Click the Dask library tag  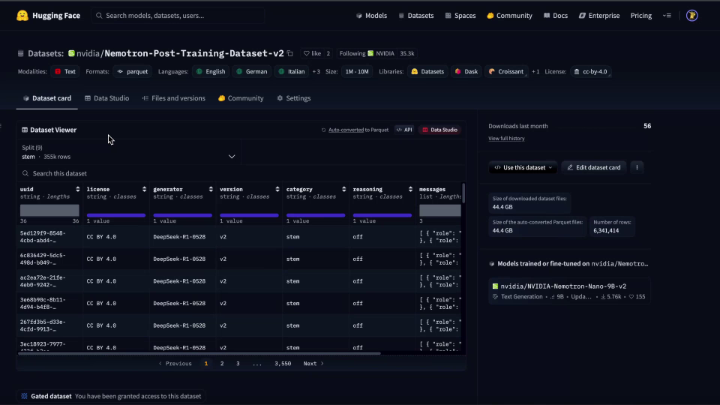click(x=466, y=72)
